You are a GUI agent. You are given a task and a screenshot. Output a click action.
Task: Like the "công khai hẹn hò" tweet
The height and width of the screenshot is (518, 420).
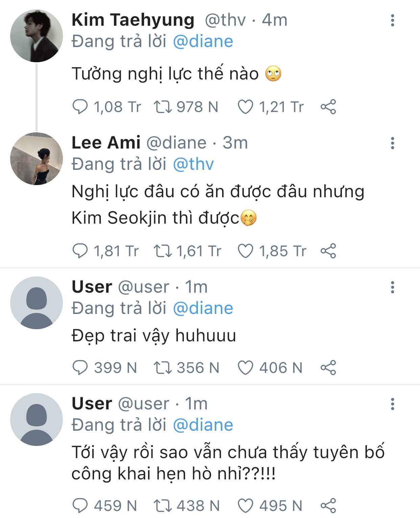point(246,506)
